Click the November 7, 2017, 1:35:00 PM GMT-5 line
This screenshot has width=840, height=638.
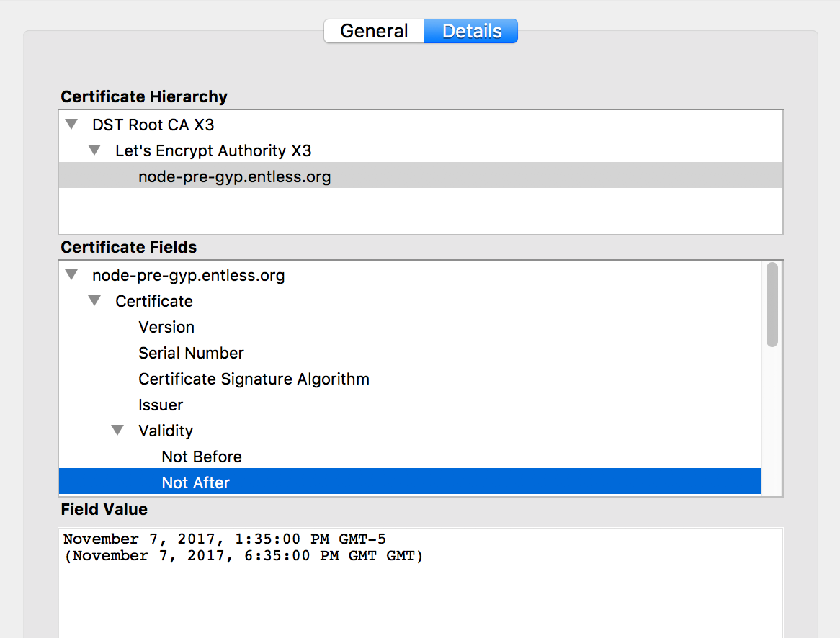pyautogui.click(x=225, y=539)
